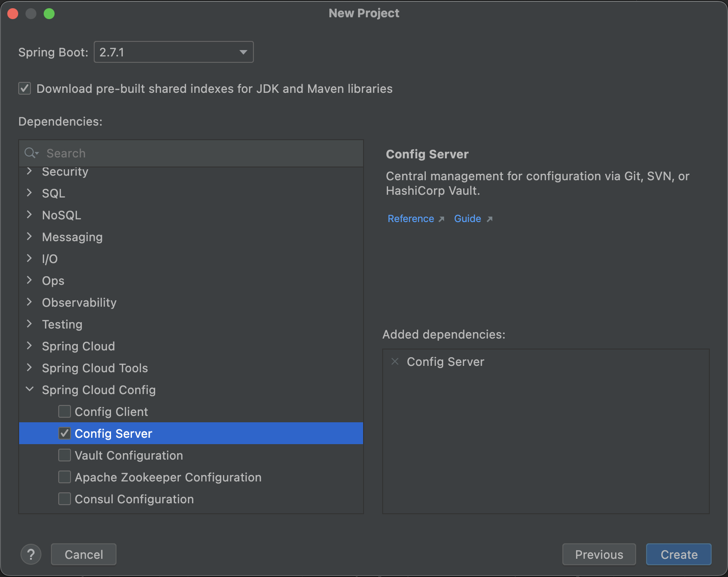728x577 pixels.
Task: Check Apache Zookeeper Configuration dependency
Action: 65,477
